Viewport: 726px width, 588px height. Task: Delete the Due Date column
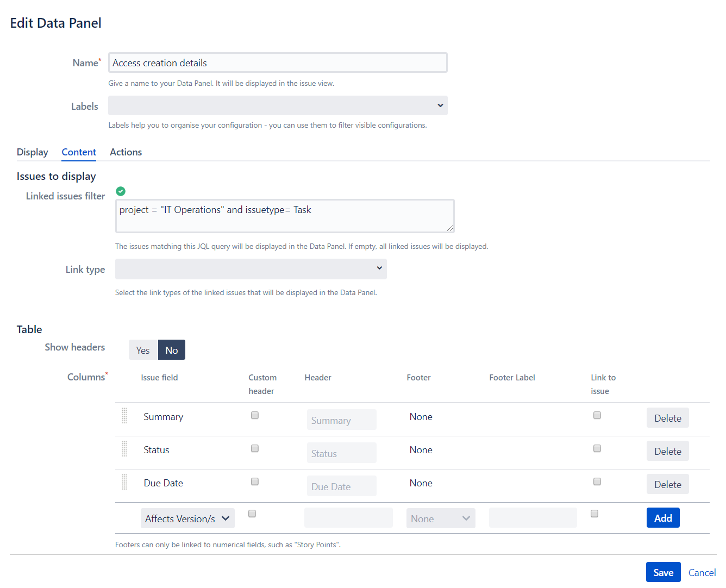coord(667,485)
